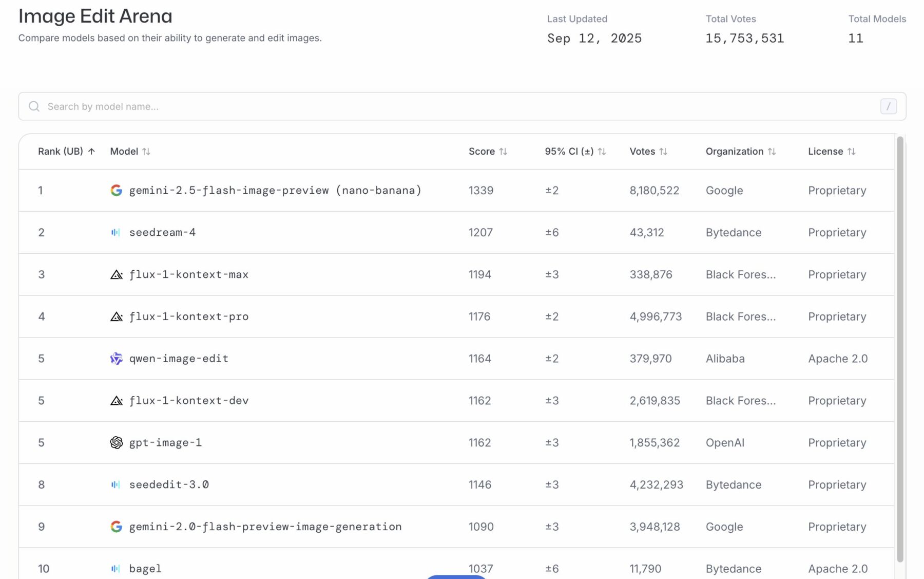Click sort arrows beside 95% CI
The height and width of the screenshot is (579, 924).
(x=602, y=151)
